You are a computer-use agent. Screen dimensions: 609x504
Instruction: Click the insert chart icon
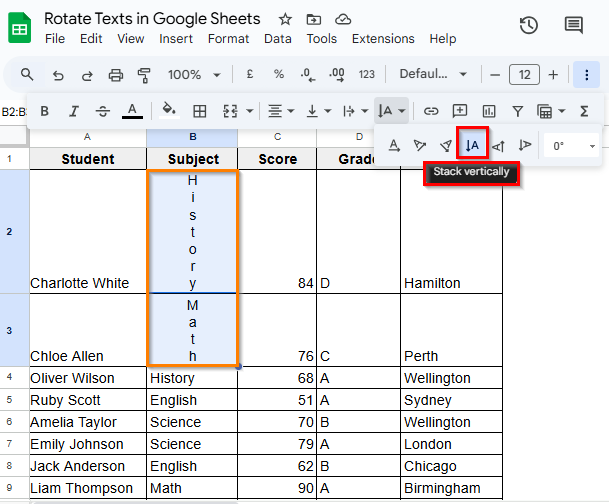coord(489,111)
